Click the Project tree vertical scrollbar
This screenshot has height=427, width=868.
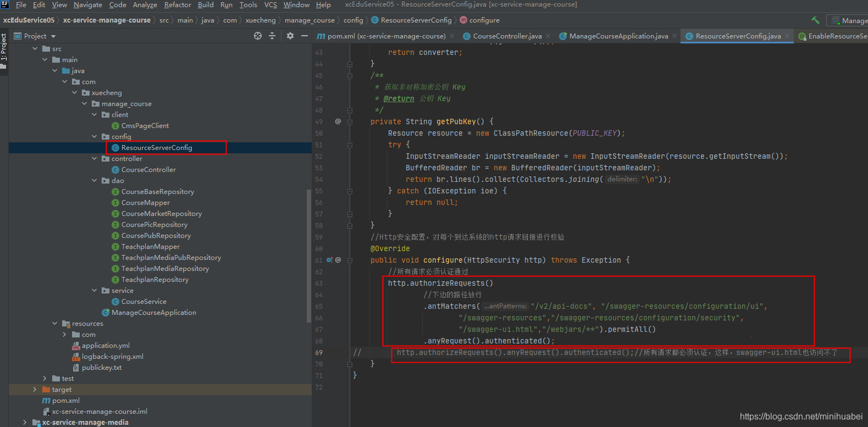(x=308, y=256)
